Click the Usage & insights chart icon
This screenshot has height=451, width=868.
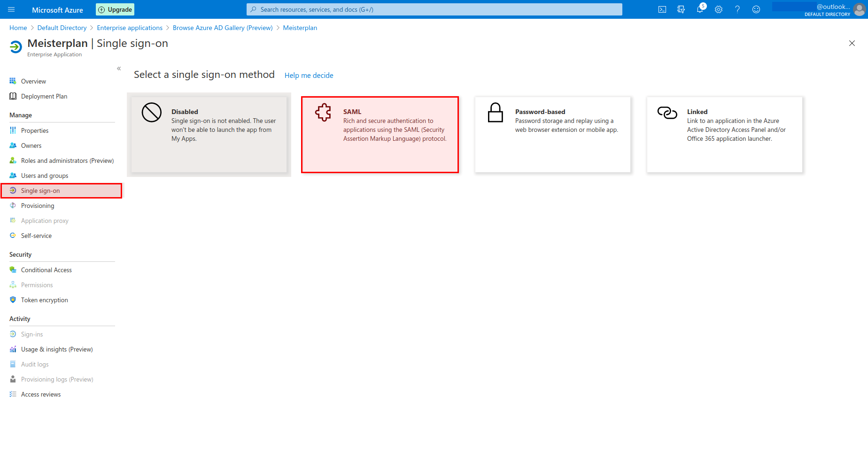point(13,349)
